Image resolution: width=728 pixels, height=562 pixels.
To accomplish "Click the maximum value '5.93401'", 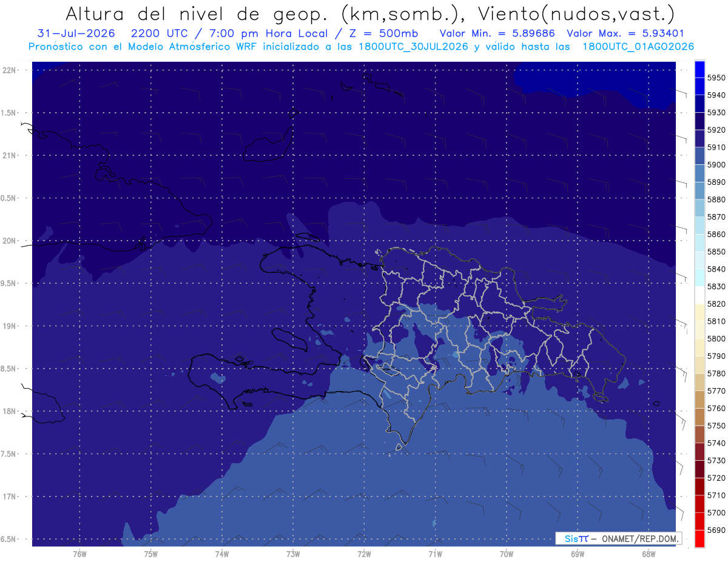I will tap(663, 33).
